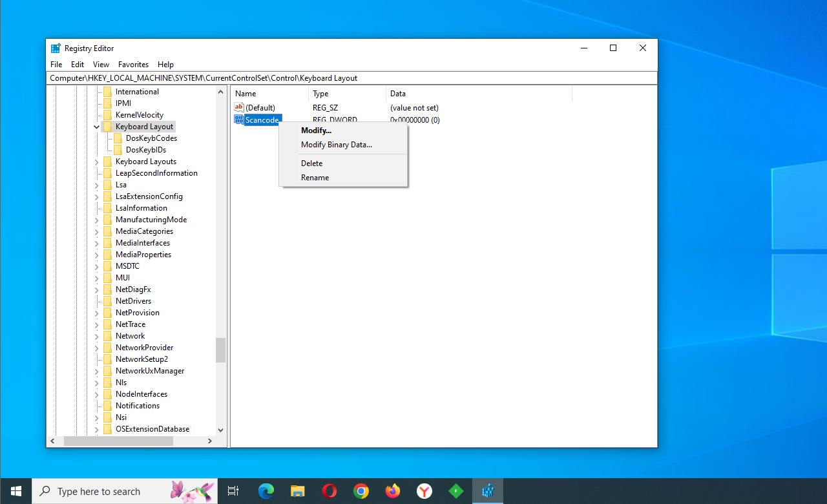
Task: Expand the NetworkProvider key
Action: [x=96, y=348]
